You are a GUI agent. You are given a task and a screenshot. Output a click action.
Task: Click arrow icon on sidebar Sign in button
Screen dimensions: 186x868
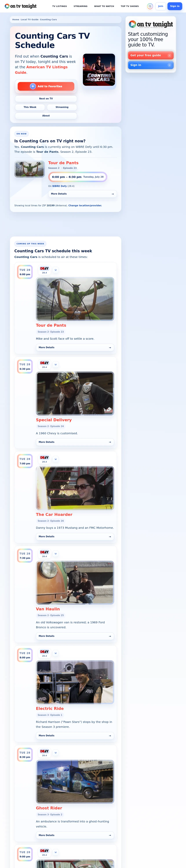coord(169,65)
